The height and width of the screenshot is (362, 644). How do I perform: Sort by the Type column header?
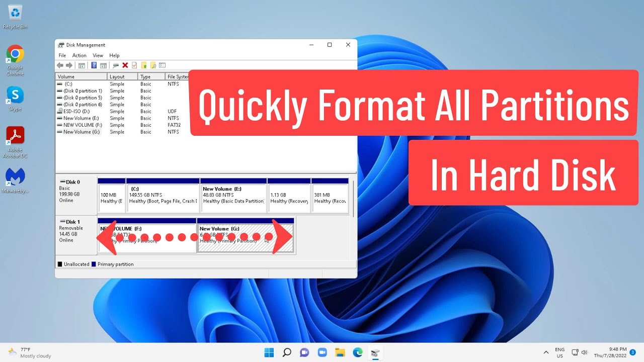pos(151,77)
